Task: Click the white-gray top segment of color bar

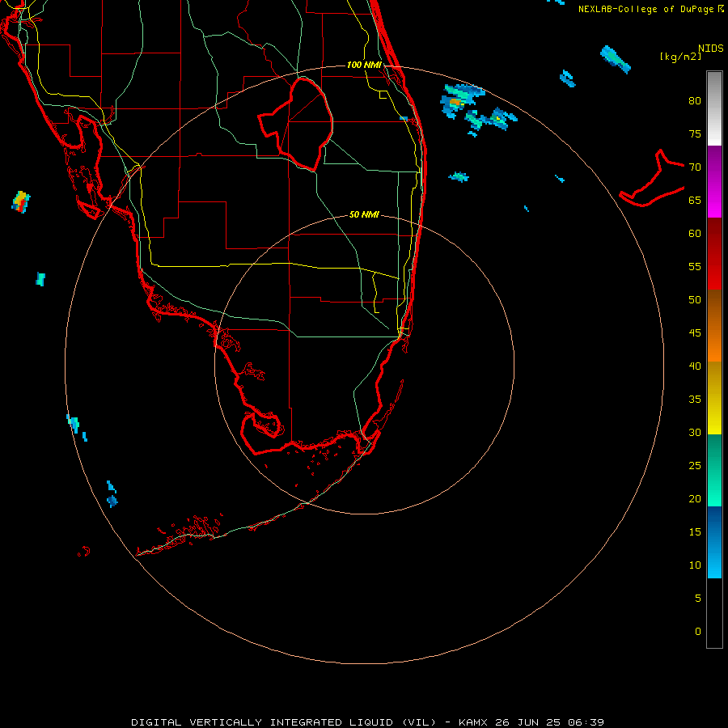Action: pyautogui.click(x=714, y=108)
